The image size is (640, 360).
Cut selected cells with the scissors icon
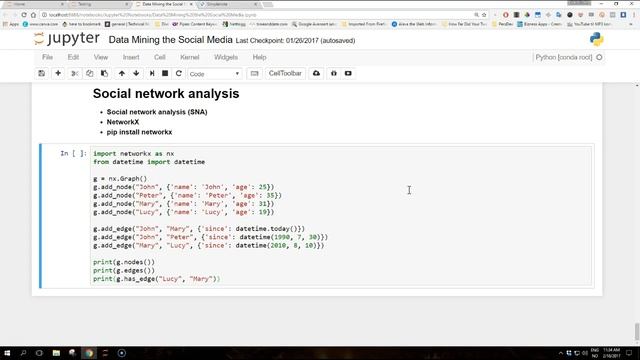tap(74, 73)
